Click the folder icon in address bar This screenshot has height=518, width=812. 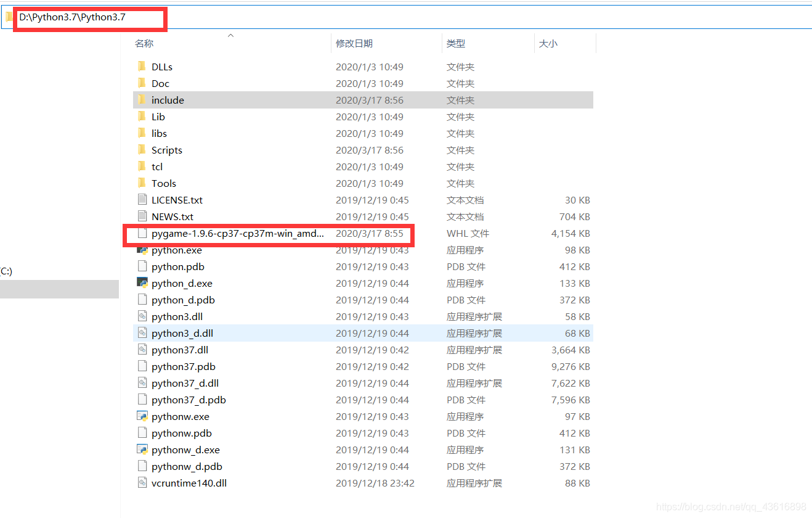[x=9, y=17]
